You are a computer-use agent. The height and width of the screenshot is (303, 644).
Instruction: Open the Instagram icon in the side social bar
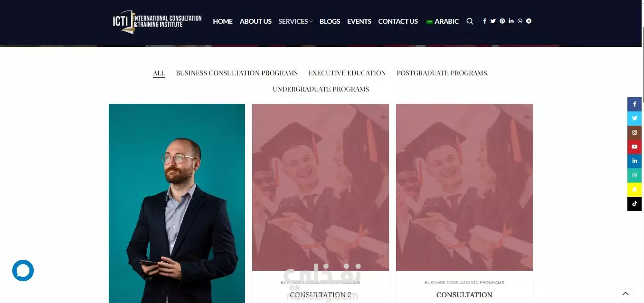click(635, 132)
